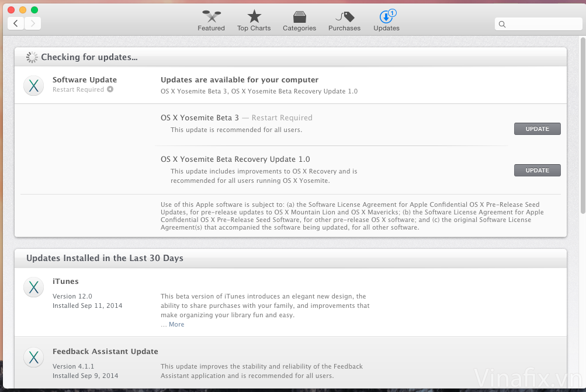Click the vertical scrollbar thumb
This screenshot has height=392, width=586.
point(582,125)
